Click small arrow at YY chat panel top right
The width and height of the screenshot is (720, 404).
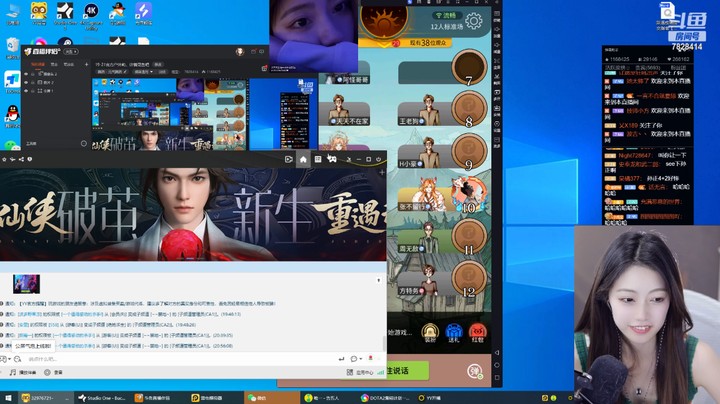pyautogui.click(x=378, y=280)
